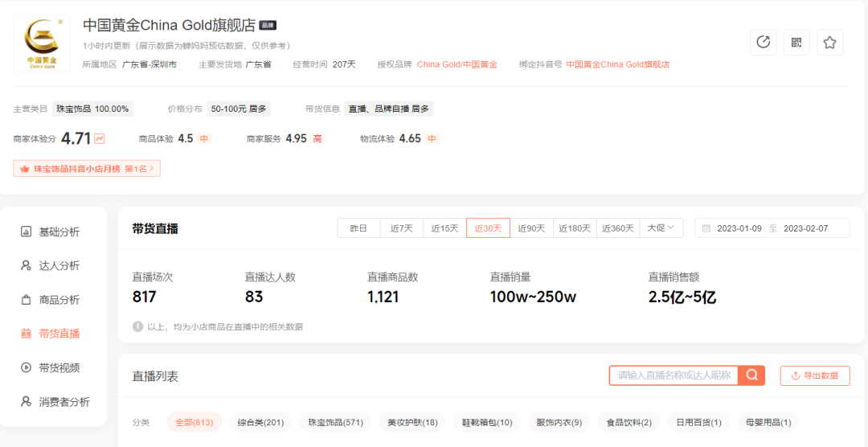The width and height of the screenshot is (868, 447).
Task: Click the 50-100元 居多 price tag
Action: pyautogui.click(x=239, y=109)
